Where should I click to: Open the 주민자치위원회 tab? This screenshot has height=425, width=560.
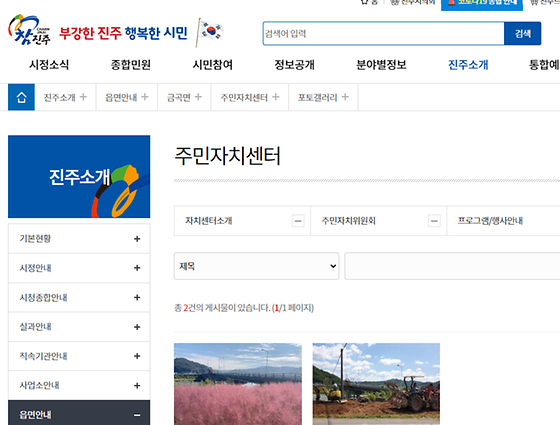378,221
